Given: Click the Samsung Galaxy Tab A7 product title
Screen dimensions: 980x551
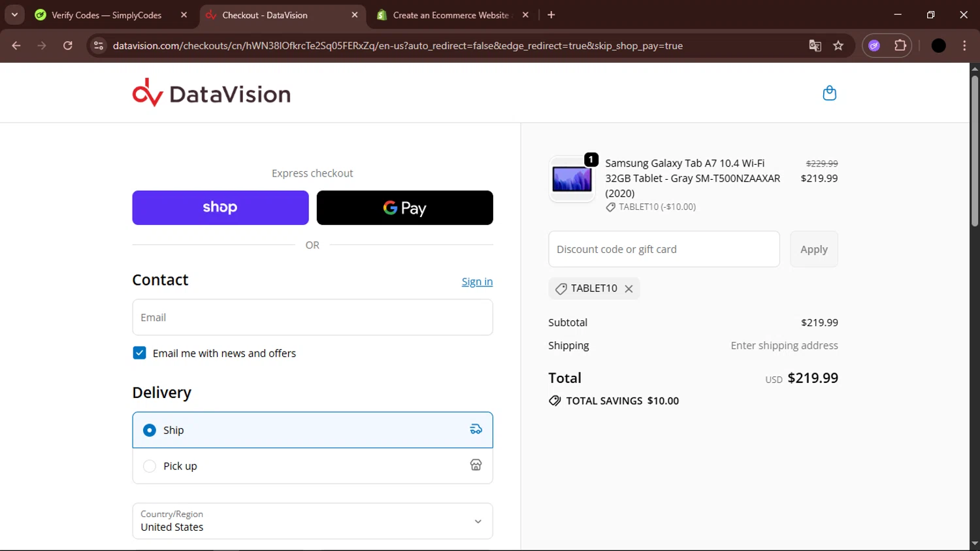Looking at the screenshot, I should [693, 178].
